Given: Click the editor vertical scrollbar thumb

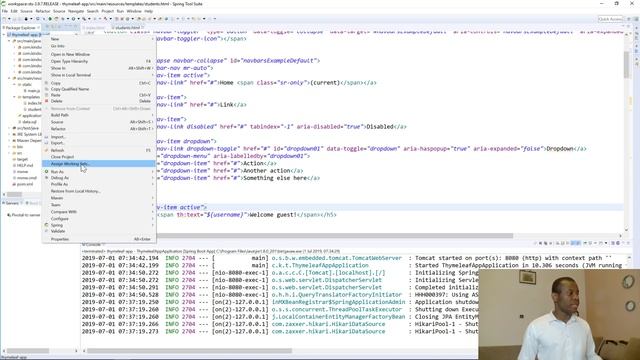Looking at the screenshot, I should click(x=627, y=64).
